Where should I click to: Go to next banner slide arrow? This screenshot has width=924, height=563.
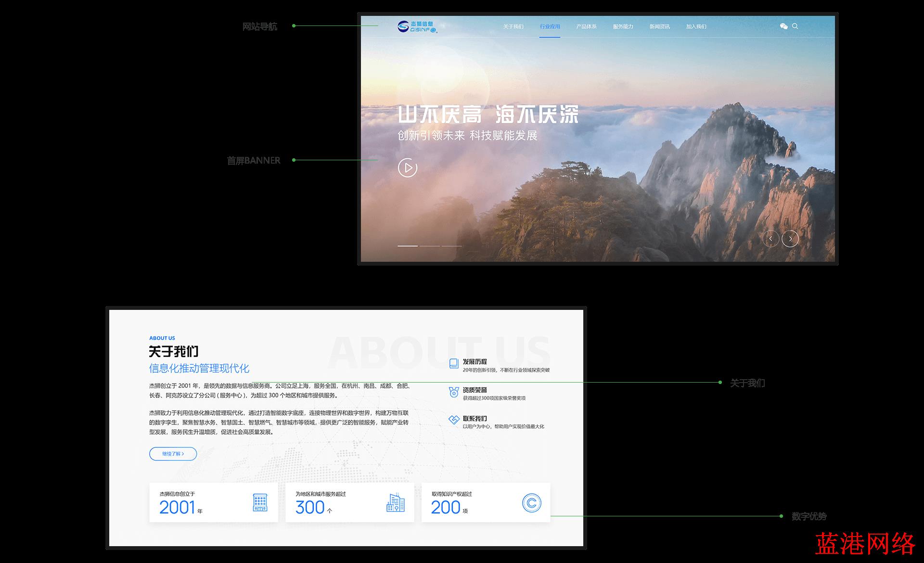coord(790,239)
